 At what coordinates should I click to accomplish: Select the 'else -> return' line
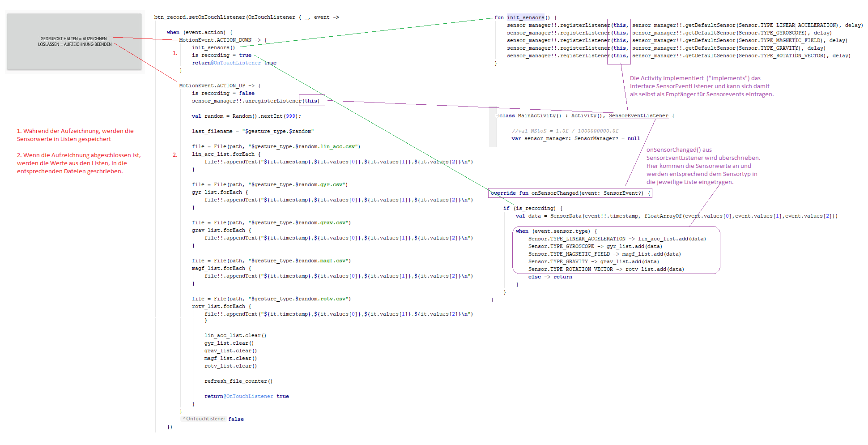click(550, 277)
